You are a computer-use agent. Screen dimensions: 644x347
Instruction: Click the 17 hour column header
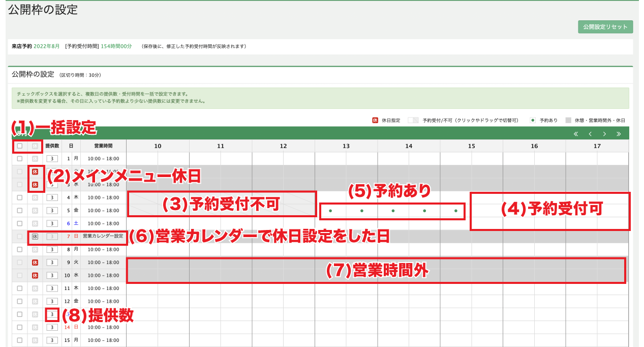coord(597,146)
